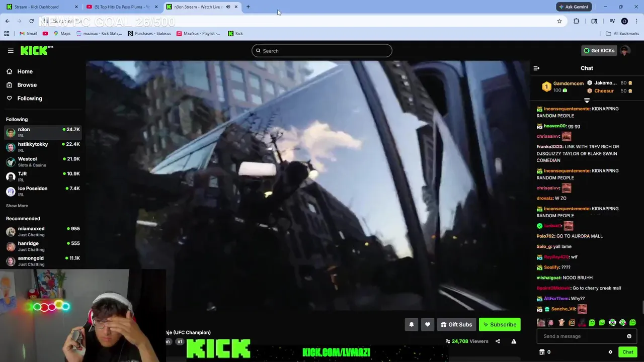Image resolution: width=644 pixels, height=362 pixels.
Task: Open asmongold recommended channel
Action: (43, 261)
